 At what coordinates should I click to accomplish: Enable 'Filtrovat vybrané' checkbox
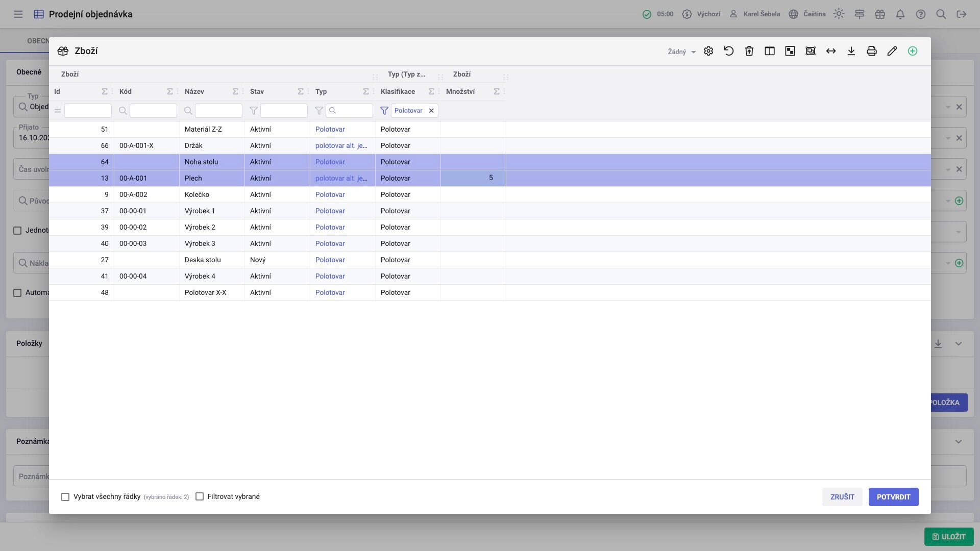point(200,497)
